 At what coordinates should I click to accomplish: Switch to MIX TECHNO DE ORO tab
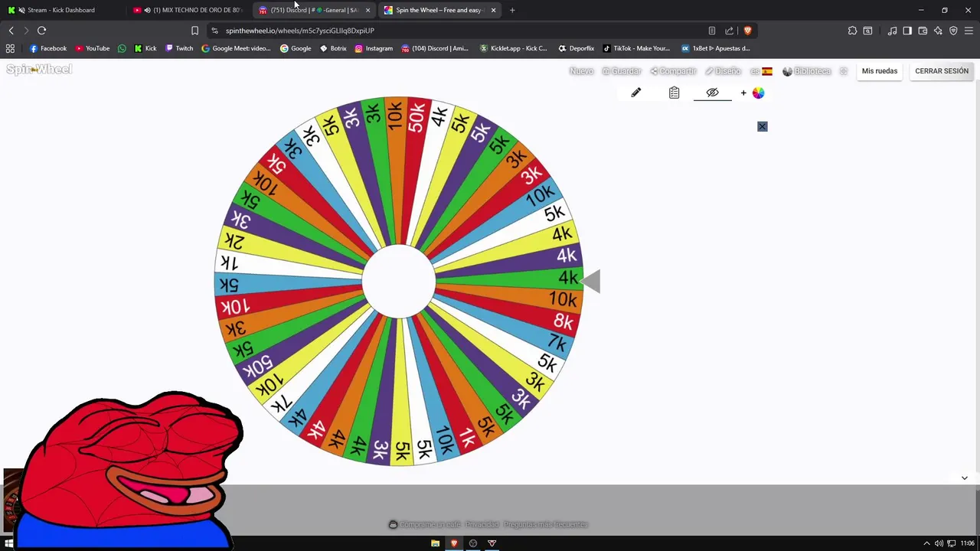188,10
